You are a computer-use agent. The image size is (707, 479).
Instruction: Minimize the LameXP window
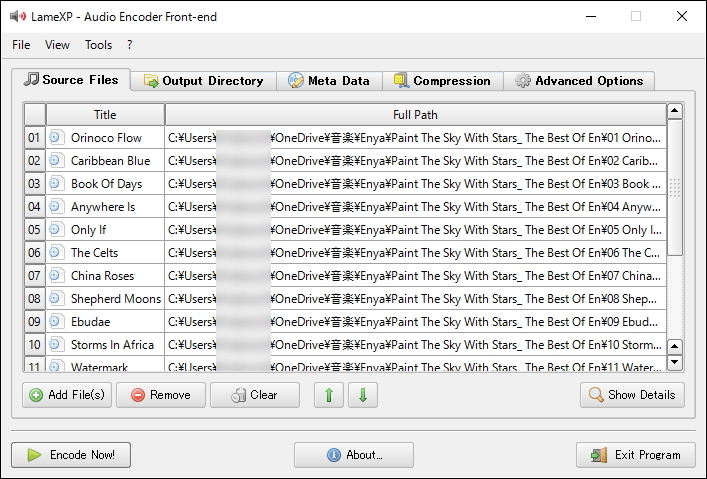[591, 16]
